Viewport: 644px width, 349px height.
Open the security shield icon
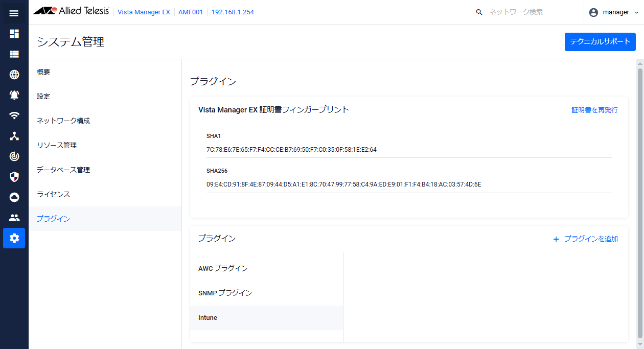[14, 177]
